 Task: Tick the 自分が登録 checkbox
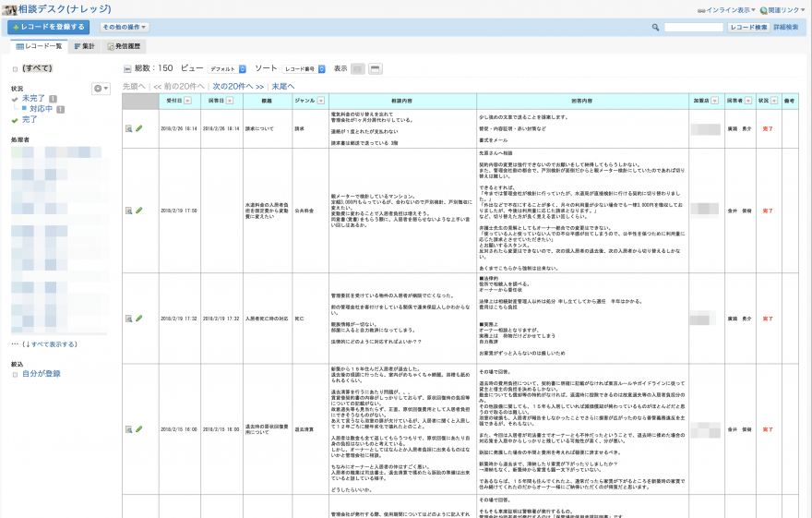point(15,375)
